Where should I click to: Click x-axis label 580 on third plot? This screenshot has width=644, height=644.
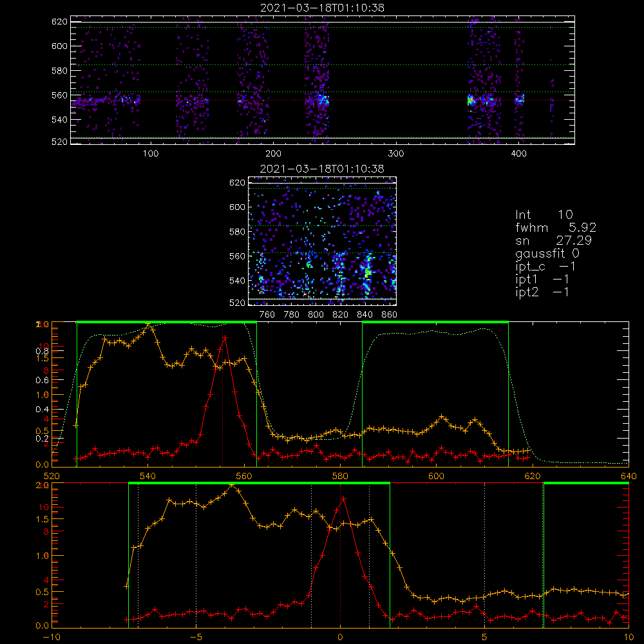point(340,476)
